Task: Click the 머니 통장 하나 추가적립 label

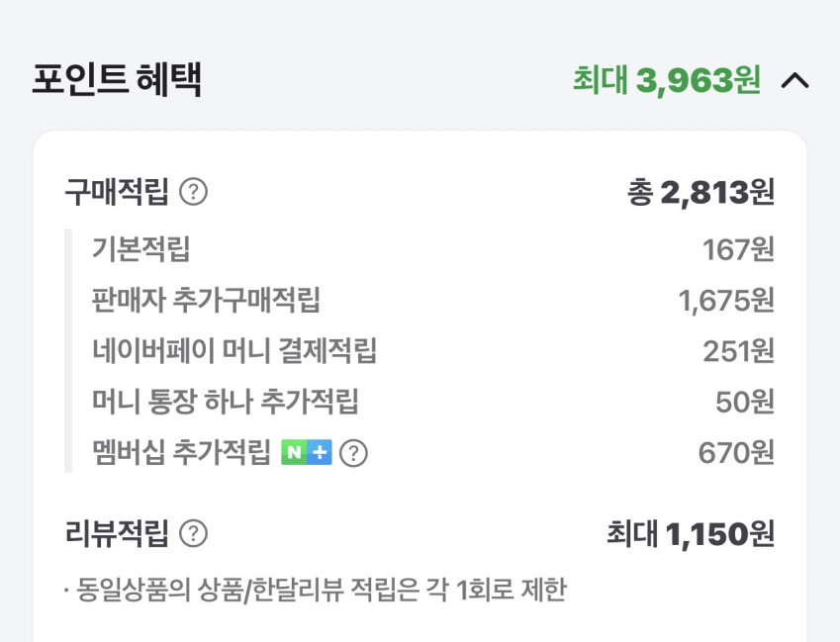Action: click(225, 402)
